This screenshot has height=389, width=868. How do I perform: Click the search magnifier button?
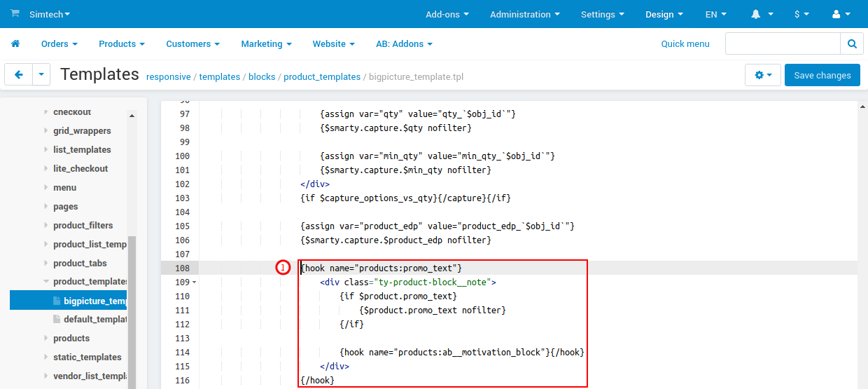[852, 43]
